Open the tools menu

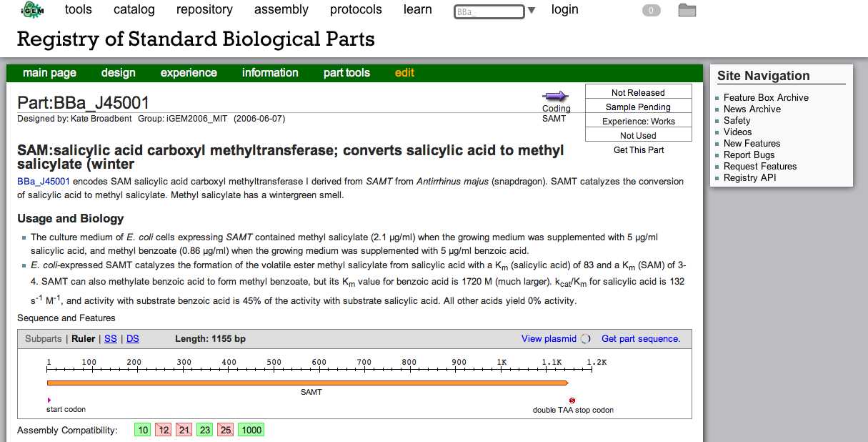(79, 9)
